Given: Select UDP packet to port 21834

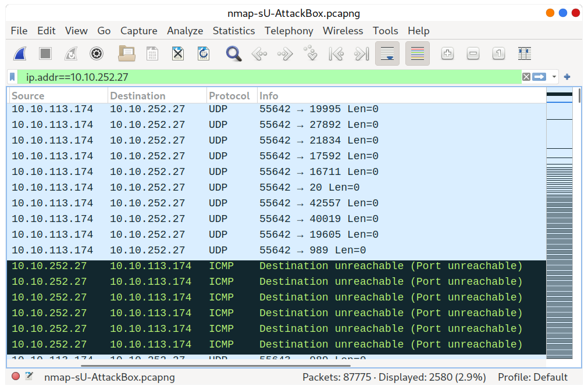Looking at the screenshot, I should pos(276,141).
